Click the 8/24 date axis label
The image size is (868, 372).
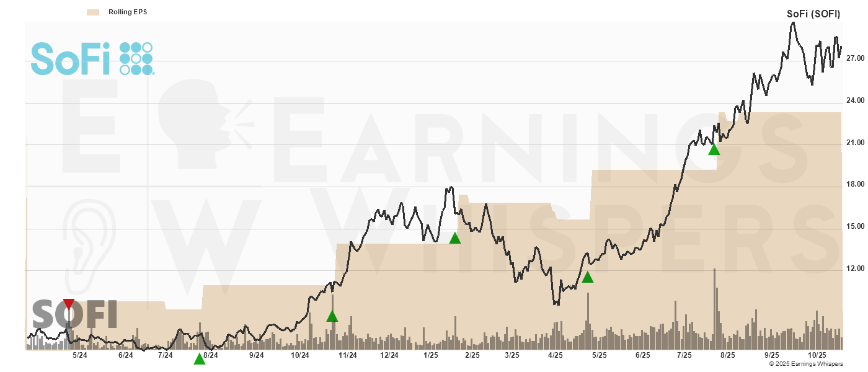click(x=211, y=355)
